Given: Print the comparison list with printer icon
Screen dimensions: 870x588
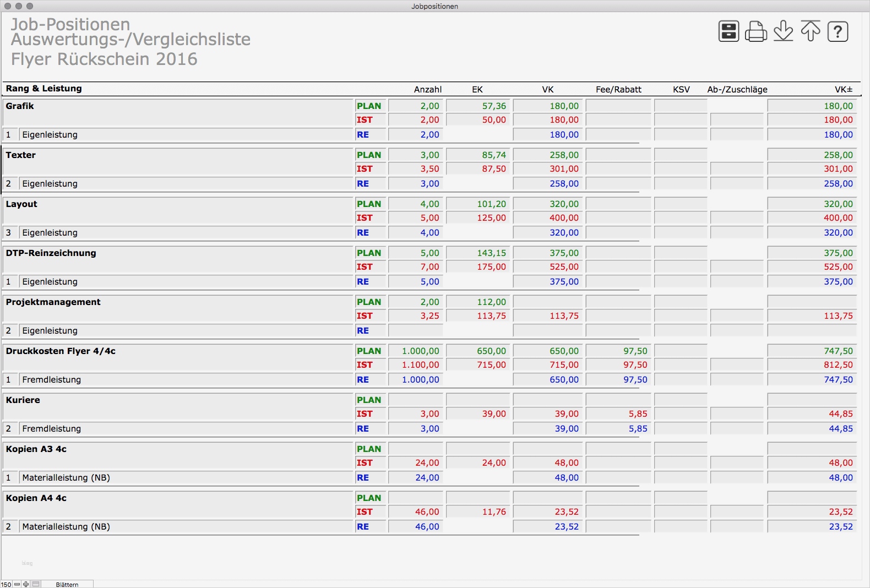Looking at the screenshot, I should 756,31.
